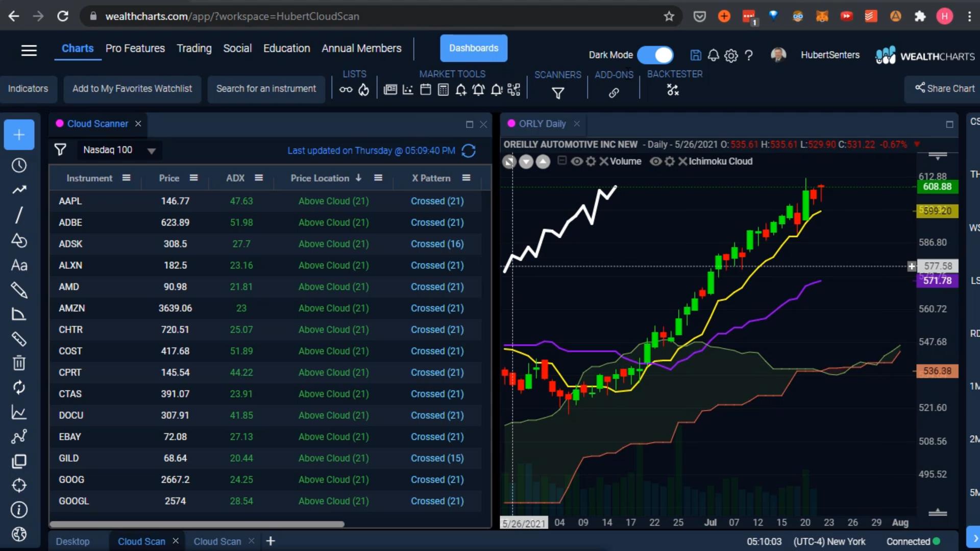Click the ringing bell alerts icon
This screenshot has width=980, height=551.
pos(478,90)
